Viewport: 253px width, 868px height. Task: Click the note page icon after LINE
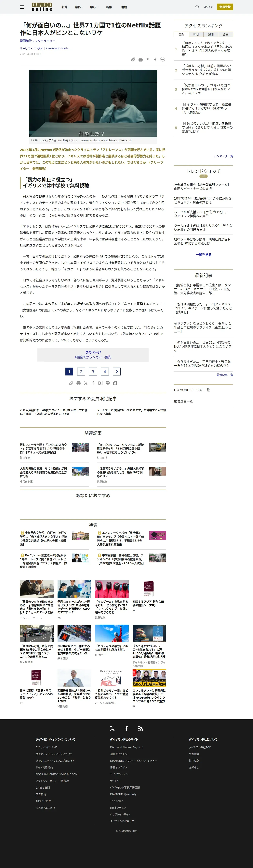coord(115,383)
